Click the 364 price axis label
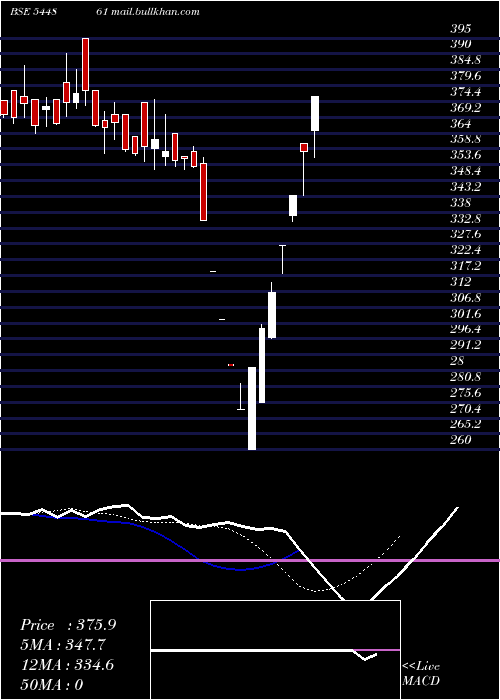This screenshot has height=700, width=500. tap(461, 124)
